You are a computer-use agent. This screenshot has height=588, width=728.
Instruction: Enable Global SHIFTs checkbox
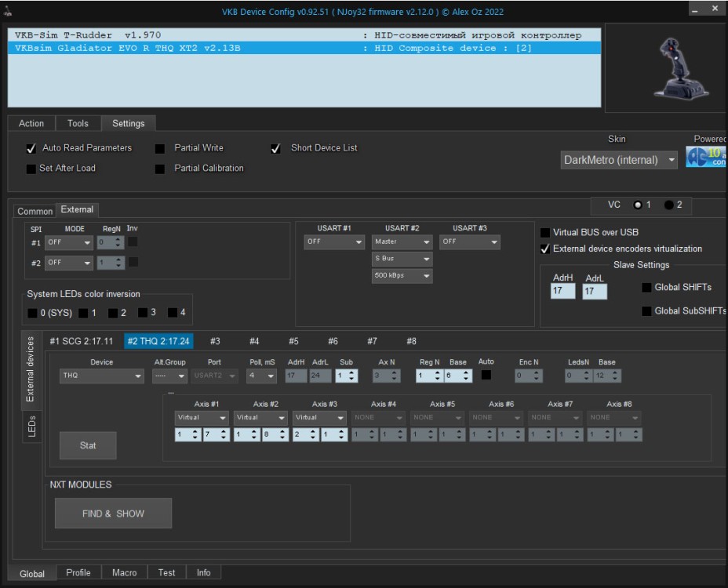[x=646, y=288]
